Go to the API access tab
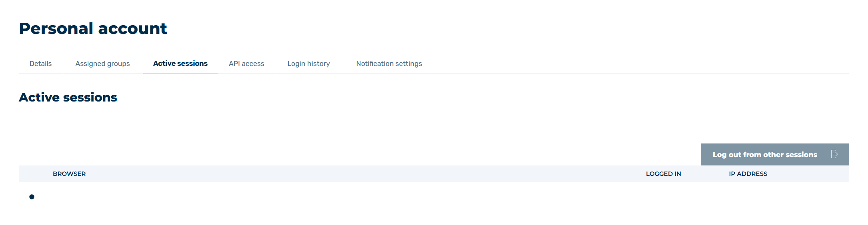Screen dimensions: 868x225 pos(246,64)
